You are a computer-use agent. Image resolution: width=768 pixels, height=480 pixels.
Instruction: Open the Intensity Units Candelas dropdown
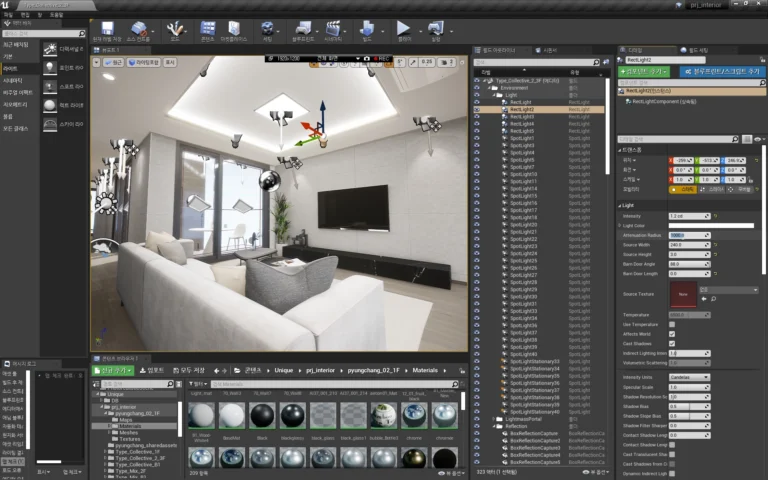pyautogui.click(x=689, y=377)
